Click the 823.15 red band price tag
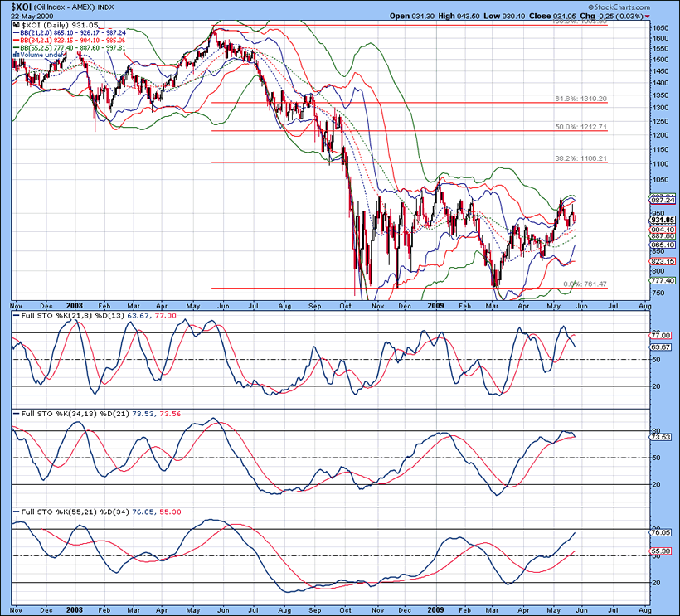 (x=662, y=261)
